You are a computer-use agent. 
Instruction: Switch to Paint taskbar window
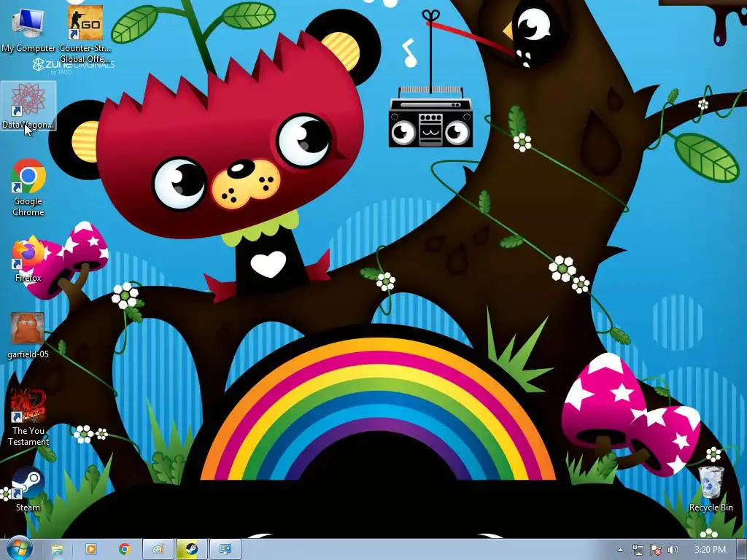[x=158, y=549]
